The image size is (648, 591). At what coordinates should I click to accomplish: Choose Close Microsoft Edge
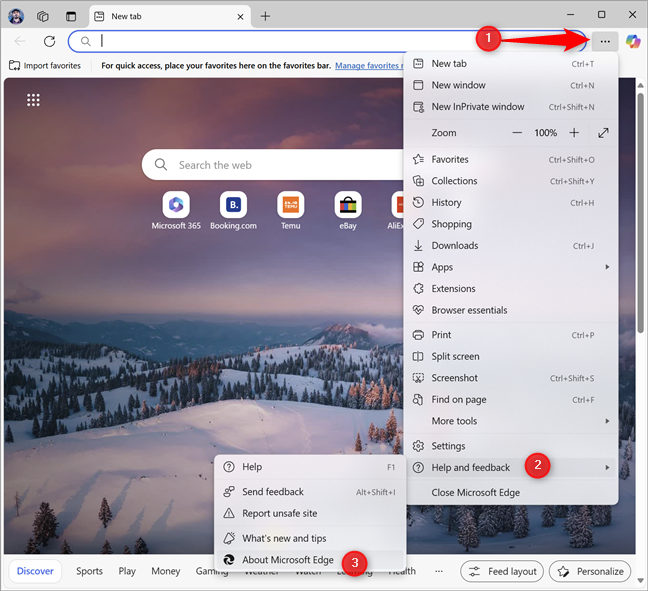pos(511,492)
